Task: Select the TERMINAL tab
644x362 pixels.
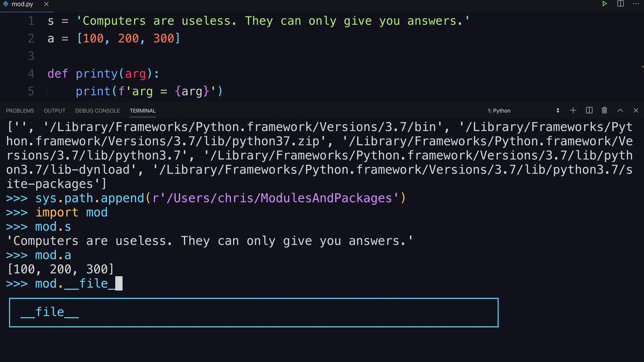Action: pos(143,111)
